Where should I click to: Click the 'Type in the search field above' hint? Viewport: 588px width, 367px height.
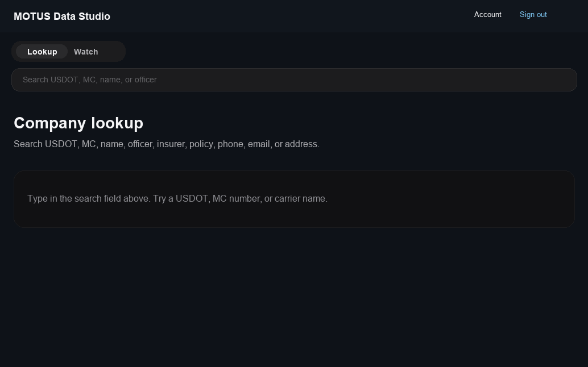point(177,198)
